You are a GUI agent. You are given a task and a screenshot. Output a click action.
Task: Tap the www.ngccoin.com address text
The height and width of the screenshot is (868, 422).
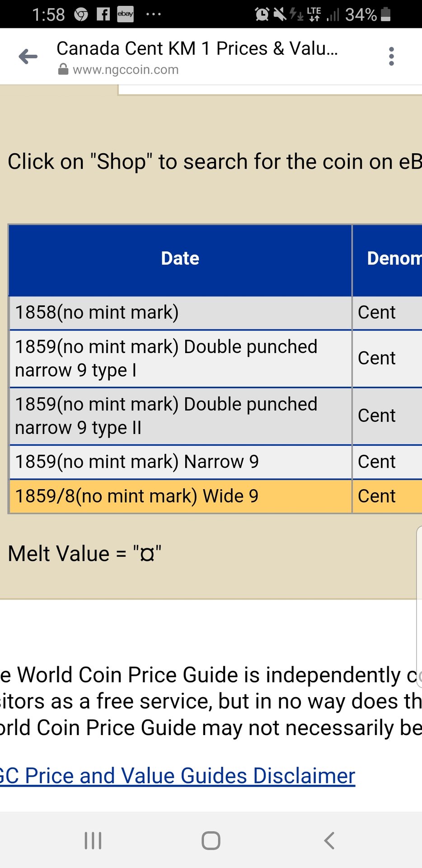[x=126, y=70]
